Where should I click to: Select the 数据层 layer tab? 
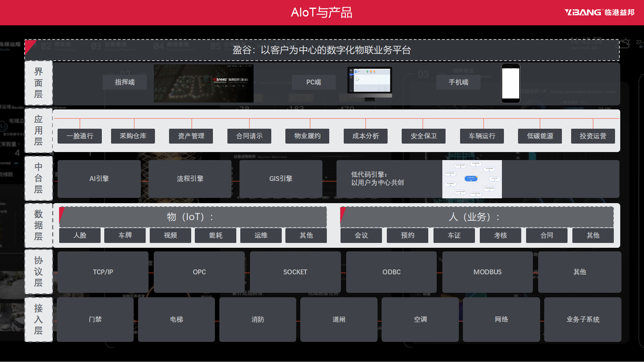click(38, 225)
